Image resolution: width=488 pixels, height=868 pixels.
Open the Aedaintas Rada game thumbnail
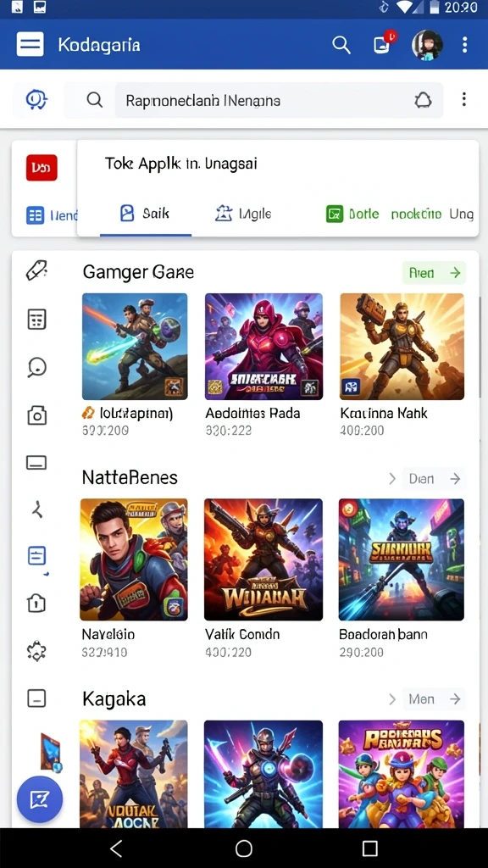264,347
